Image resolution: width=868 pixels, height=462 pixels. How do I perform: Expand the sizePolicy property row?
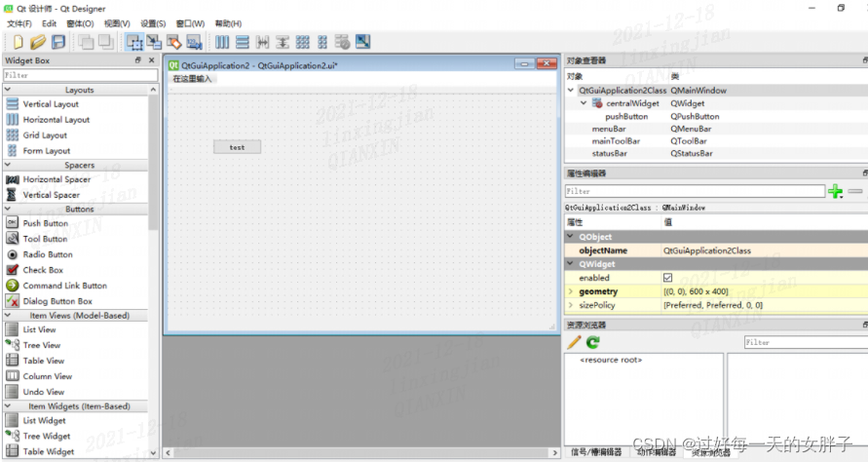[x=571, y=305]
